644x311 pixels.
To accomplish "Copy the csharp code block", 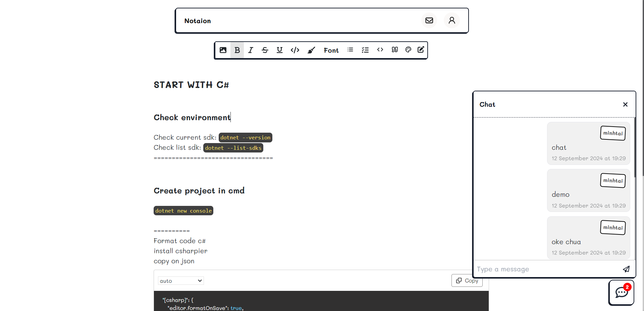I will click(467, 280).
